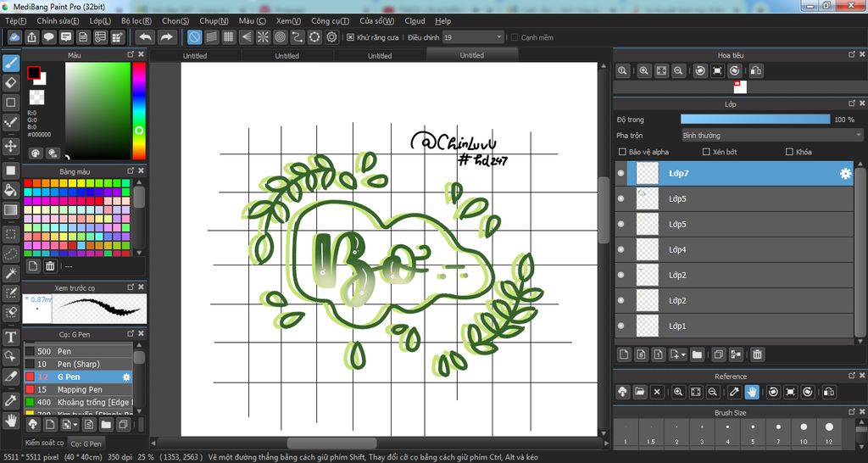868x463 pixels.
Task: Select the Brush tool in left toolbar
Action: pos(10,63)
